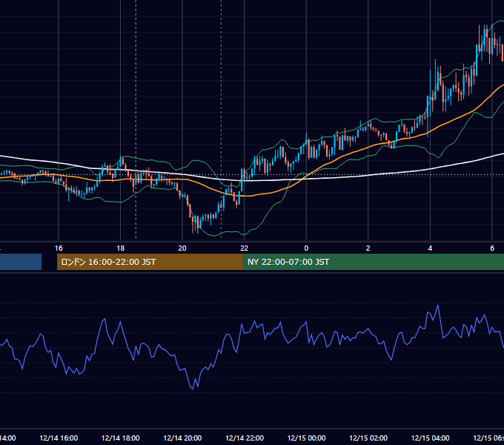Click the 12/14 22:00 date label

click(245, 438)
